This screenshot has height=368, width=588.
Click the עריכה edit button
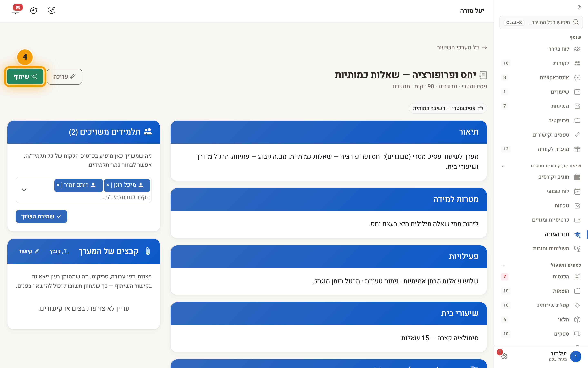(x=64, y=77)
